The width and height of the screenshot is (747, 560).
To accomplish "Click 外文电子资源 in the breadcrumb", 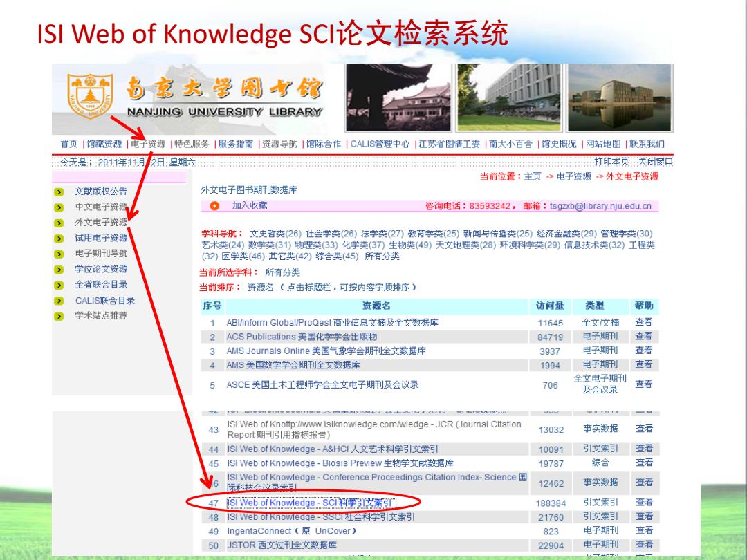I will coord(632,177).
